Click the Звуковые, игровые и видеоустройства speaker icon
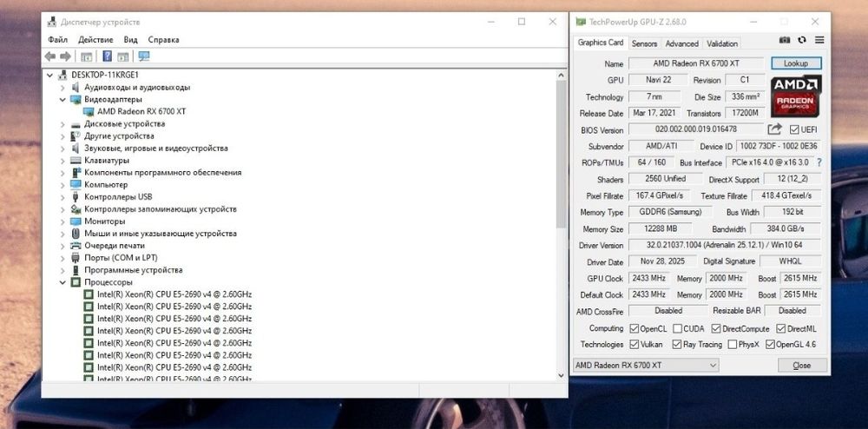The width and height of the screenshot is (868, 429). 76,148
